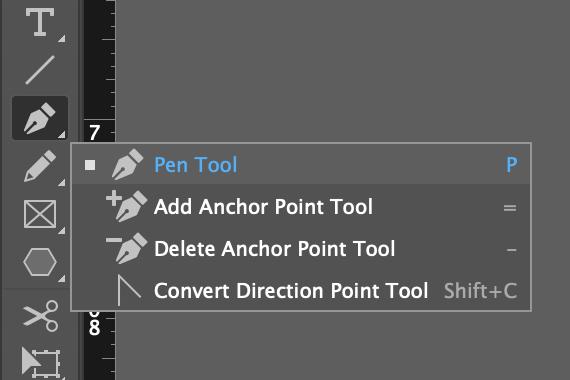The image size is (570, 380).
Task: Select the Polygon tool
Action: click(x=40, y=262)
